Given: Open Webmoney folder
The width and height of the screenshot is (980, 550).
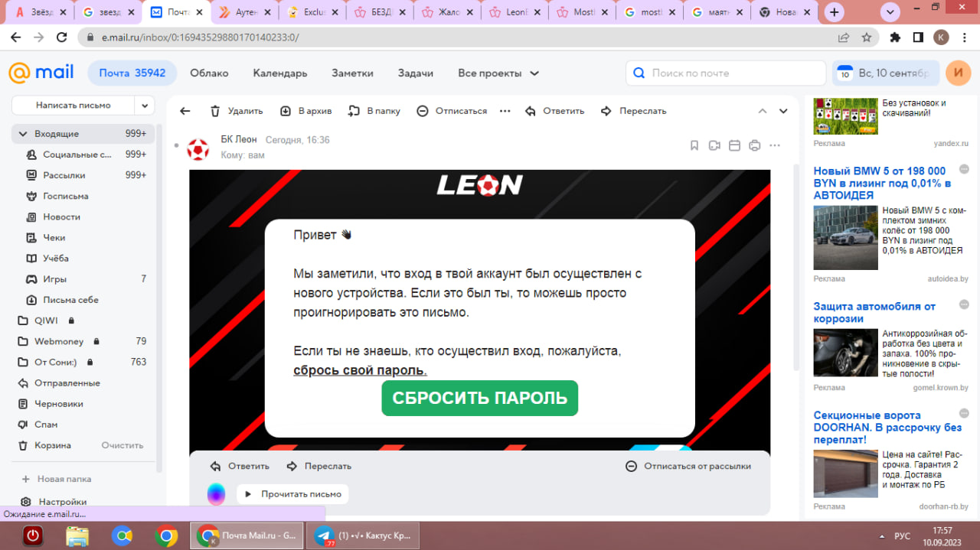Looking at the screenshot, I should pyautogui.click(x=83, y=341).
